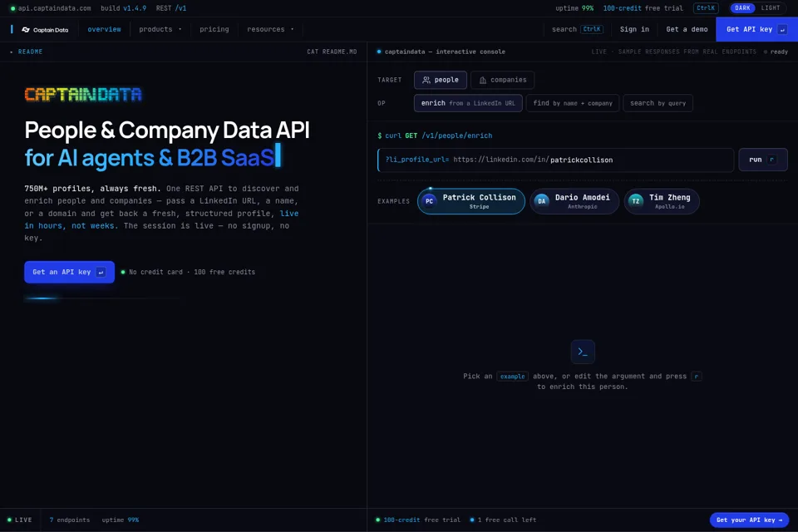The height and width of the screenshot is (532, 798).
Task: Click the ready status indicator
Action: pyautogui.click(x=776, y=52)
